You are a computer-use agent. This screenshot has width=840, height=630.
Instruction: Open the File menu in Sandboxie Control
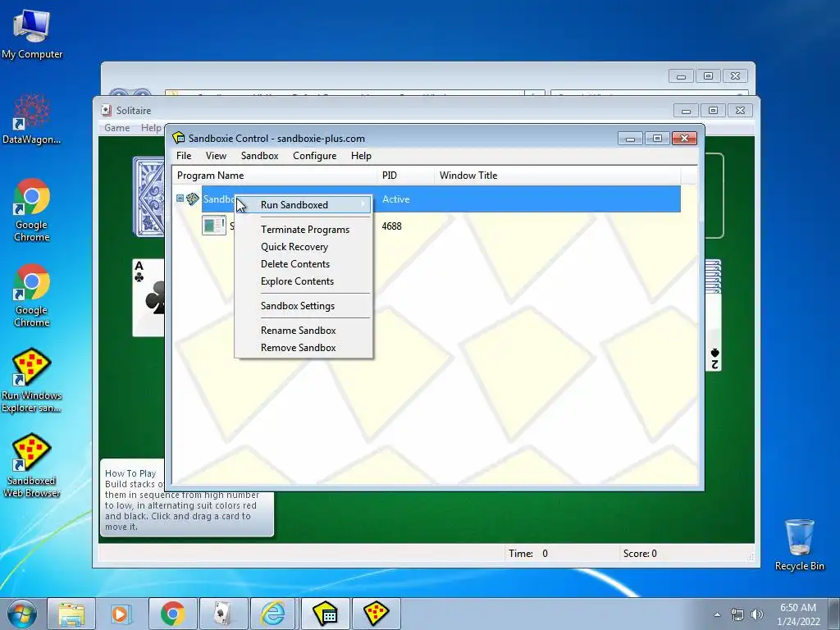coord(184,155)
